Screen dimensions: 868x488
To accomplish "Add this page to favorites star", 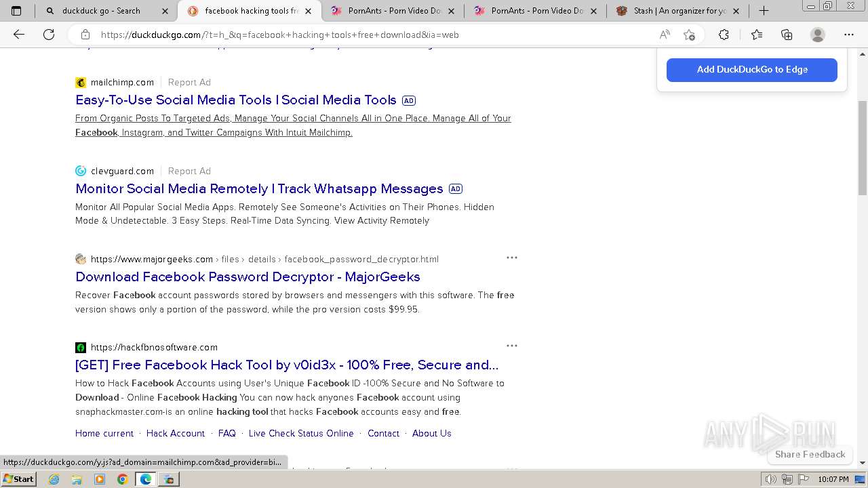I will coord(689,35).
